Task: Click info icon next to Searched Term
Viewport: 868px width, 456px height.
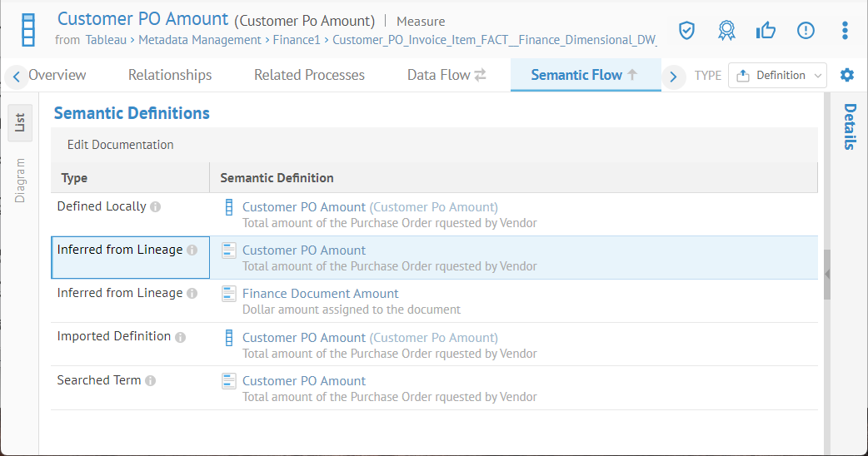Action: click(150, 381)
